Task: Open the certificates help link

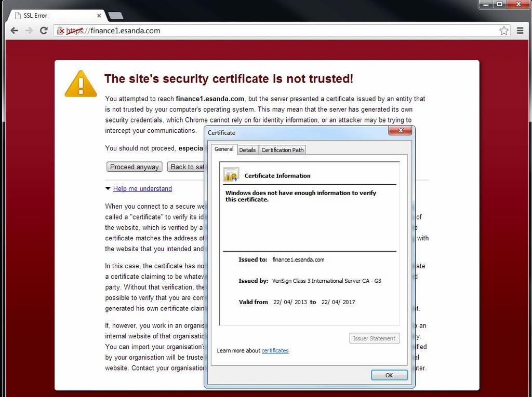Action: tap(275, 350)
